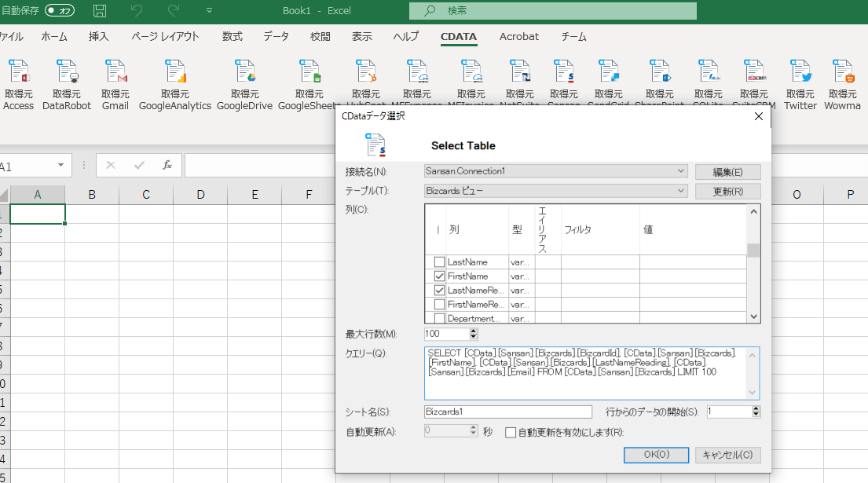Screen dimensions: 868x483
Task: Expand the Name Box dropdown arrow
Action: pyautogui.click(x=60, y=166)
